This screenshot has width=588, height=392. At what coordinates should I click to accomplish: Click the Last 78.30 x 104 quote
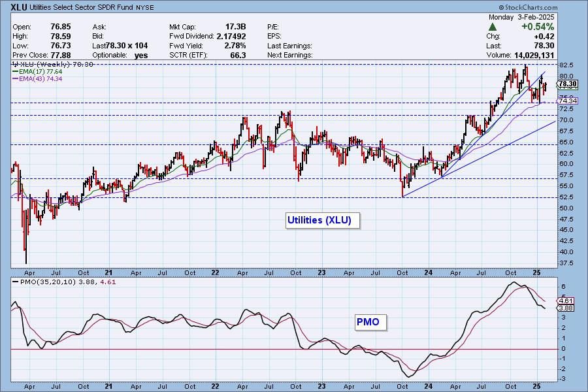pyautogui.click(x=120, y=45)
